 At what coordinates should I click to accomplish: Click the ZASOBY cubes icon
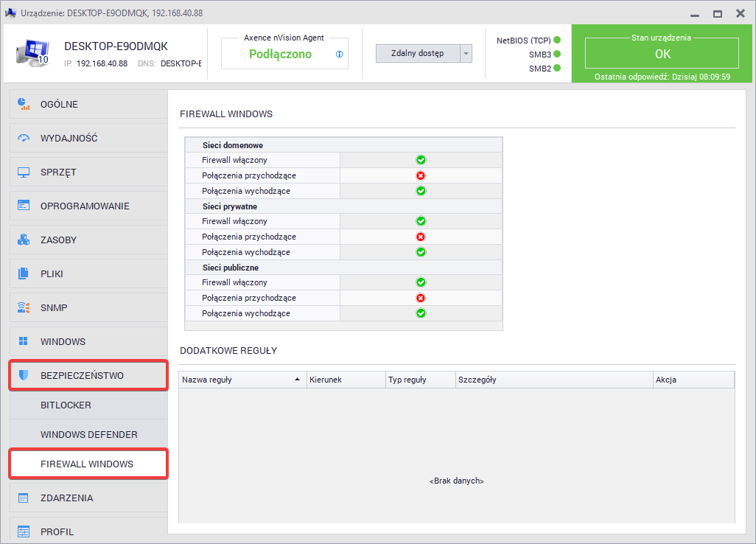pos(24,240)
